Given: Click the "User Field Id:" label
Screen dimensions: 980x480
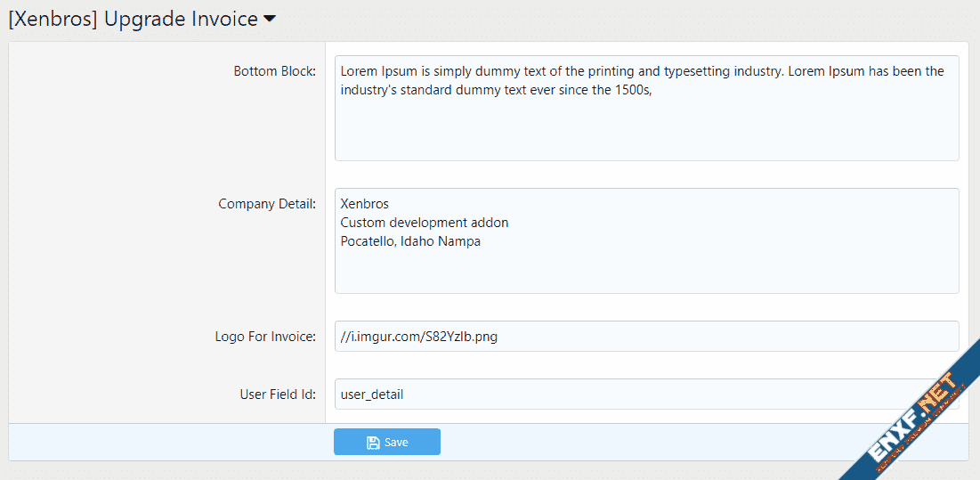Looking at the screenshot, I should pyautogui.click(x=278, y=395).
